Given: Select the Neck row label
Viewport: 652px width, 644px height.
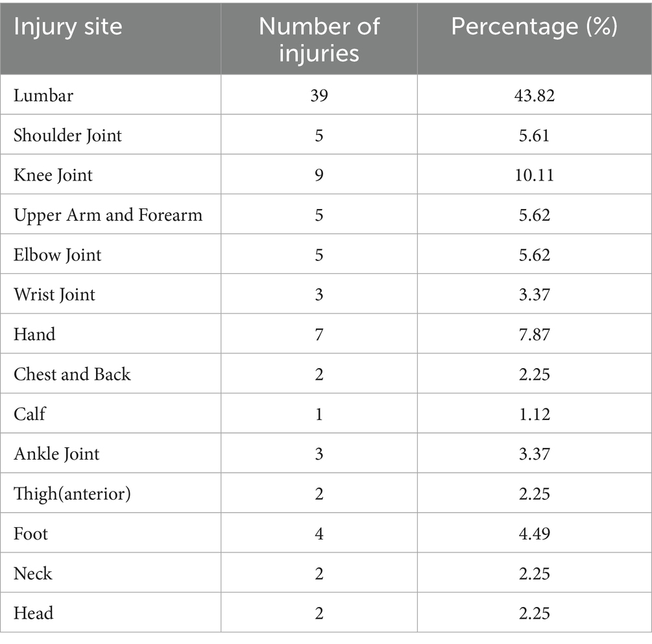Looking at the screenshot, I should coord(33,573).
